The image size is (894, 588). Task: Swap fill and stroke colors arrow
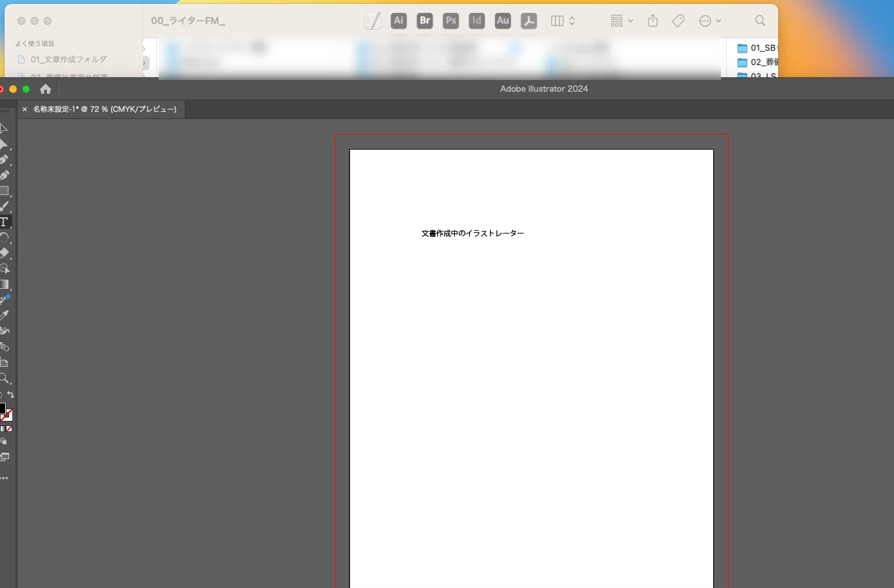(10, 395)
